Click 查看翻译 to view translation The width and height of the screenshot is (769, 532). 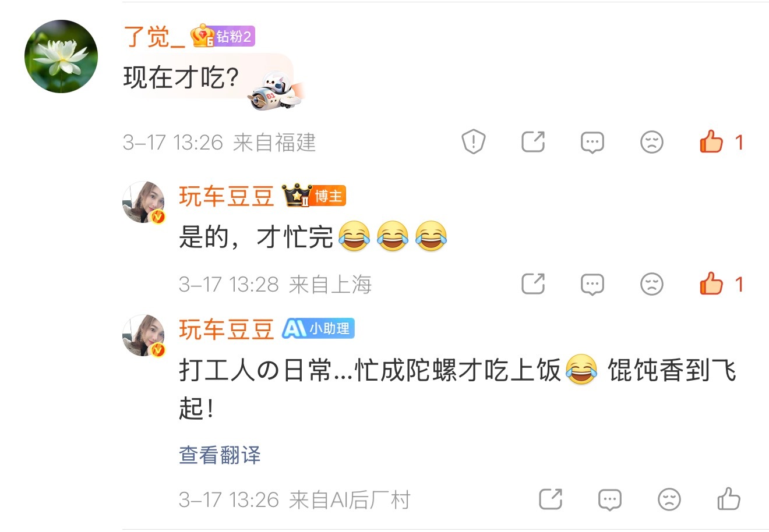220,455
